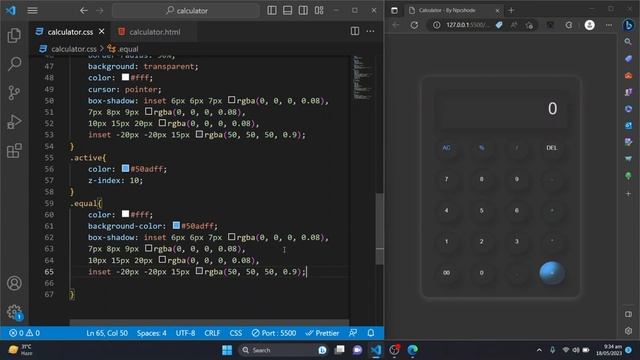
Task: Open the browser profile icon
Action: pyautogui.click(x=589, y=25)
